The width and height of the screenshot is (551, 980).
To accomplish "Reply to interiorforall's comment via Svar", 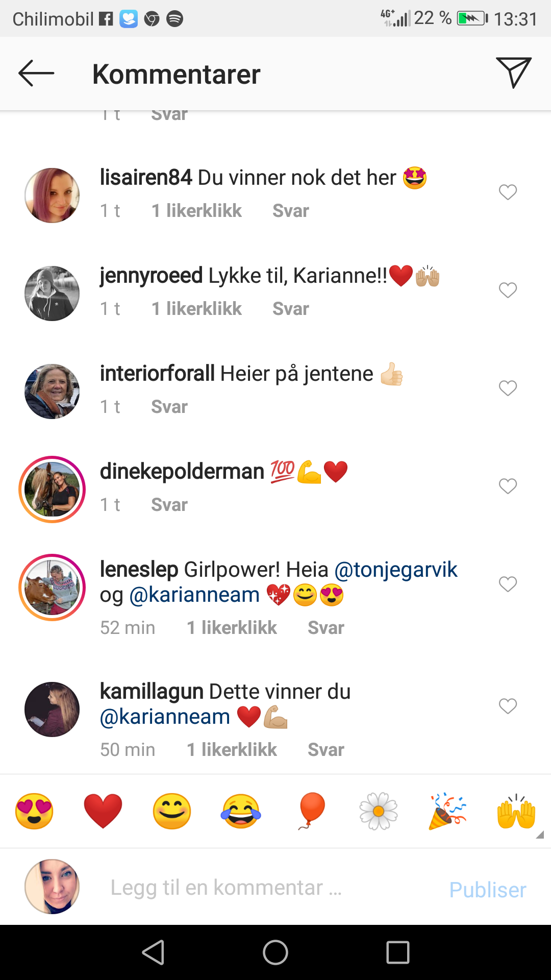I will click(x=169, y=407).
